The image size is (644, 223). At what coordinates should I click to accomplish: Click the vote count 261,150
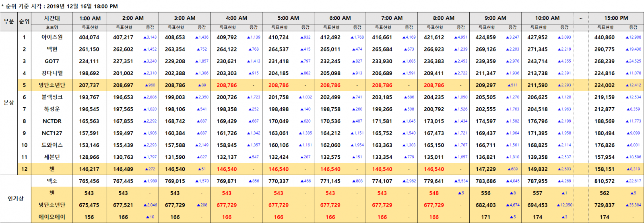pos(89,49)
